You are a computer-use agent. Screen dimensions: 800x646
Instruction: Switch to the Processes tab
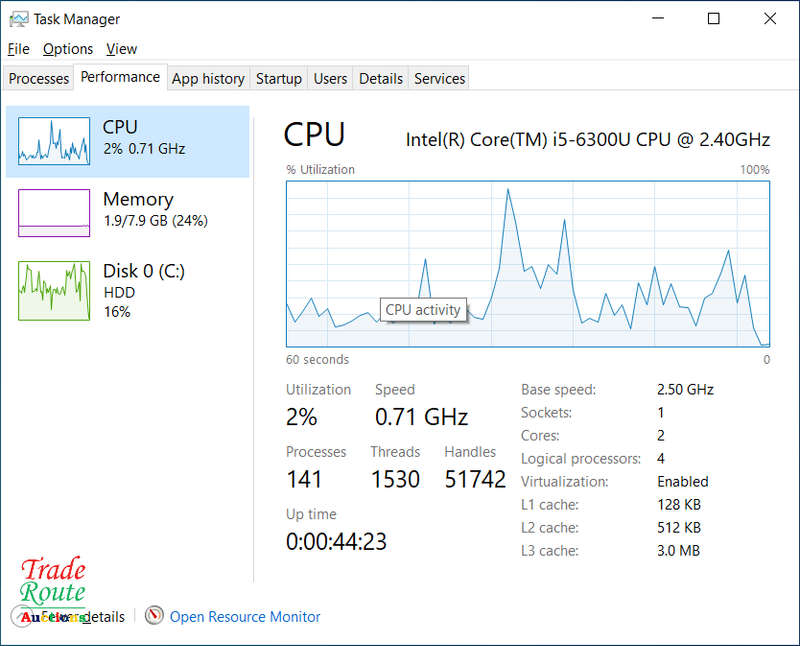(38, 79)
